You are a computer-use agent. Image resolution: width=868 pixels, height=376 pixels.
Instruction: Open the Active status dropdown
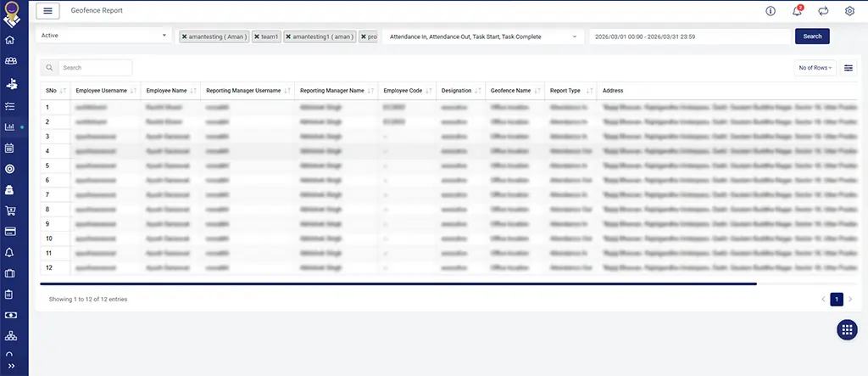pos(103,36)
